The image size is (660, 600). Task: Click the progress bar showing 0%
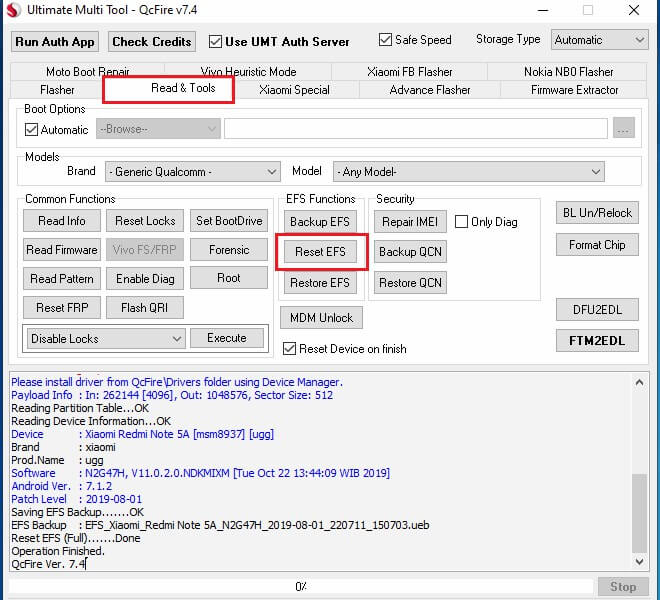coord(301,587)
